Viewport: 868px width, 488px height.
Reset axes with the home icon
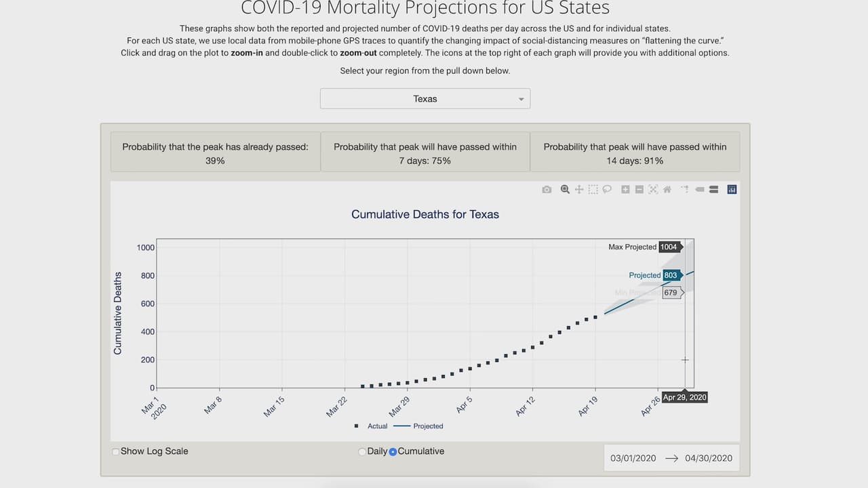point(667,190)
